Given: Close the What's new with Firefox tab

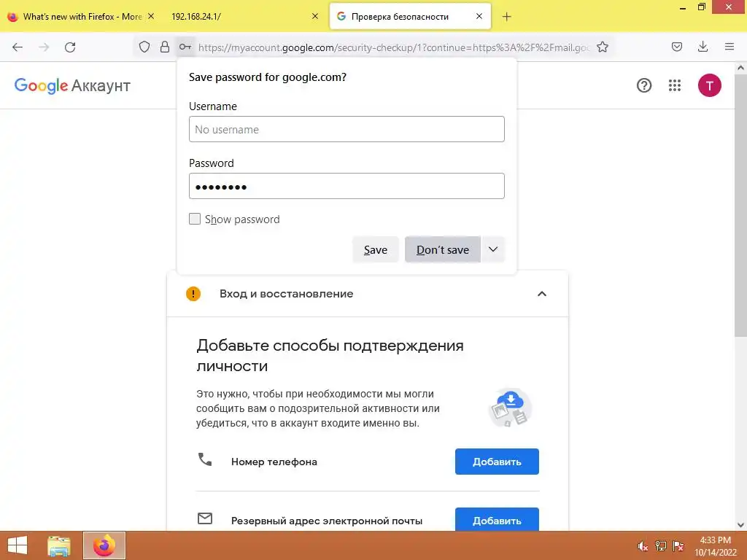Looking at the screenshot, I should coord(151,16).
